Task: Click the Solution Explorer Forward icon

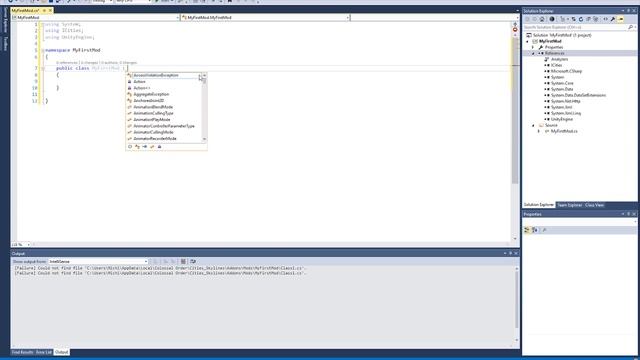Action: pyautogui.click(x=534, y=19)
